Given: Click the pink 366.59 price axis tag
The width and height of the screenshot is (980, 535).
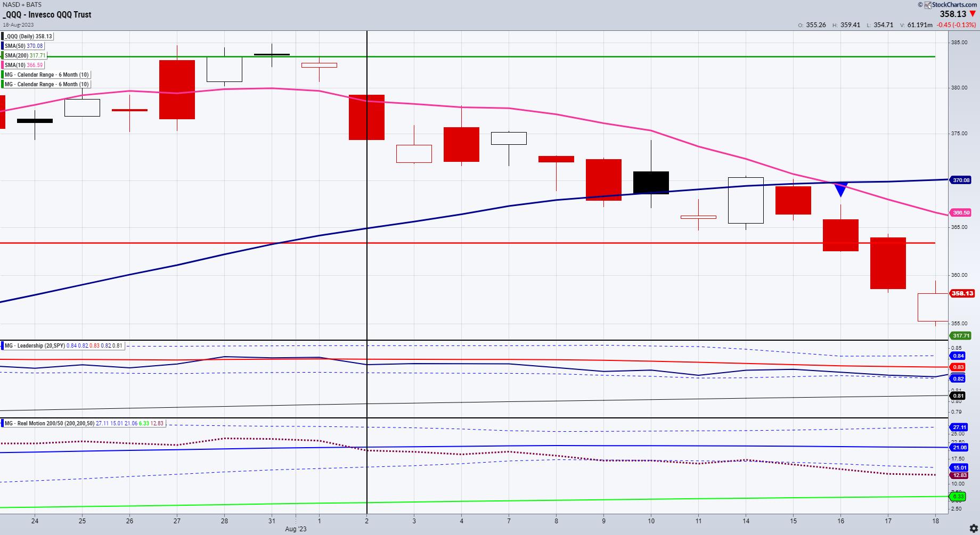Looking at the screenshot, I should coord(961,212).
